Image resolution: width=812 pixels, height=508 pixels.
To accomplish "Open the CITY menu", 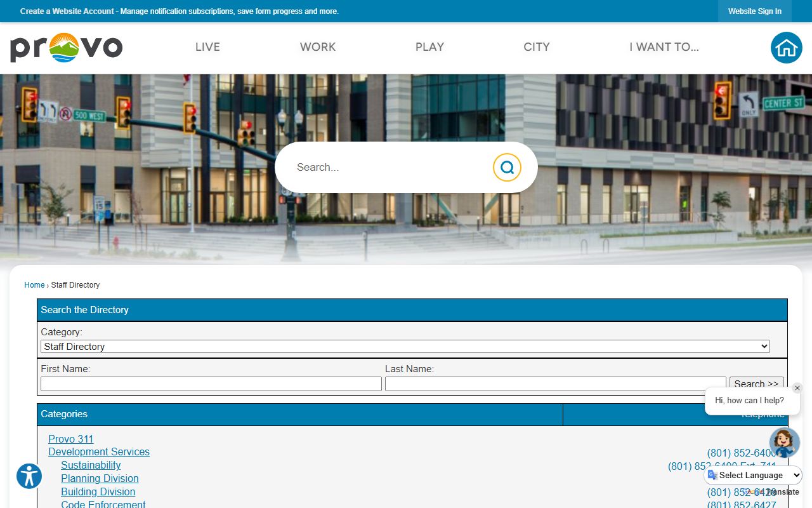I will [537, 47].
